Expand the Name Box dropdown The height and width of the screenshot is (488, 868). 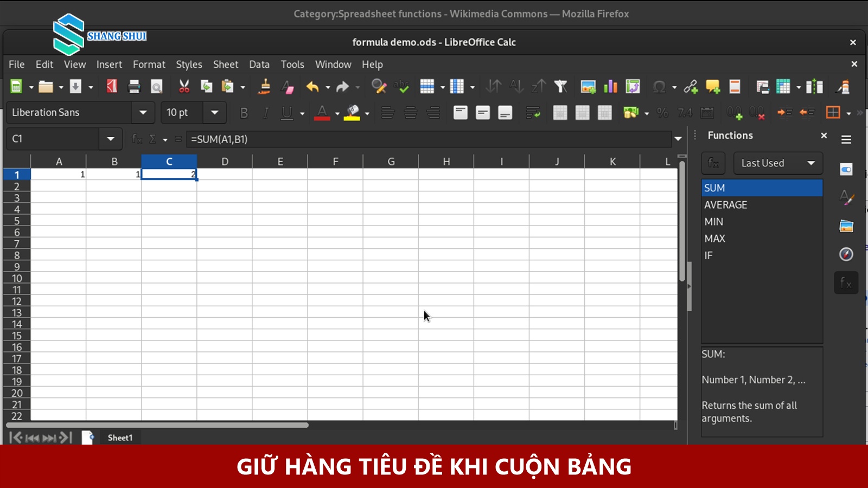click(x=111, y=139)
